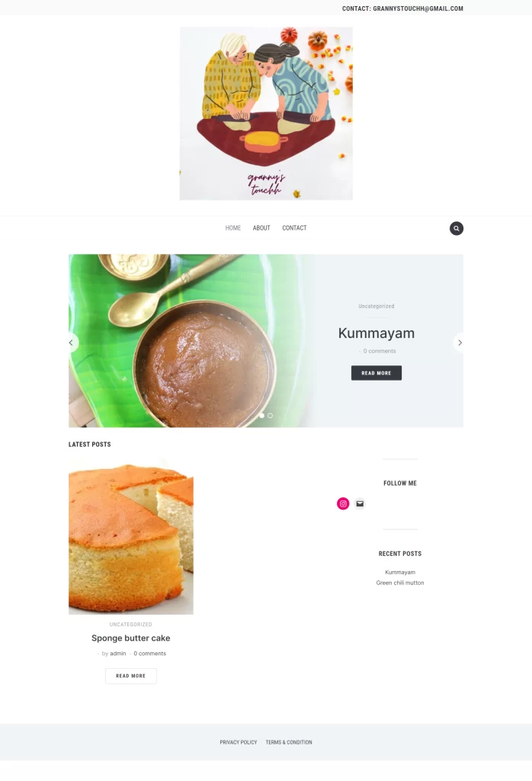Open the Sponge butter cake thumbnail image
Screen dimensions: 532x781
pos(131,537)
